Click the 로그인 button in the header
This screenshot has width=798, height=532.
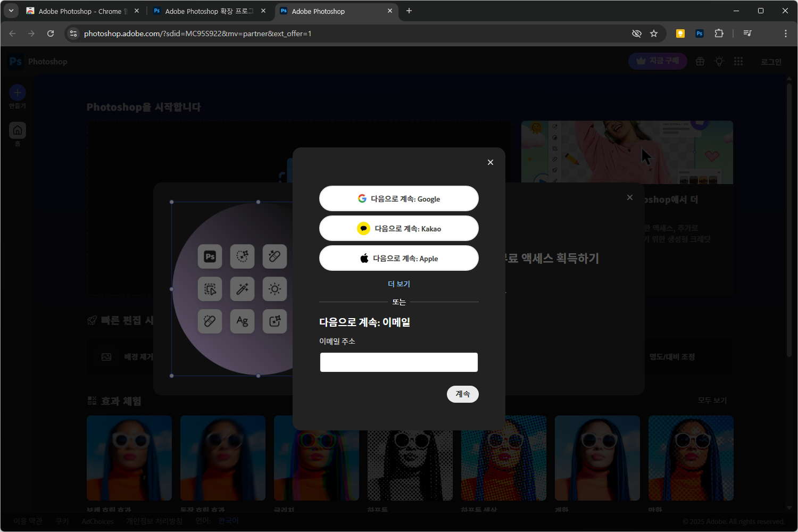(x=771, y=62)
